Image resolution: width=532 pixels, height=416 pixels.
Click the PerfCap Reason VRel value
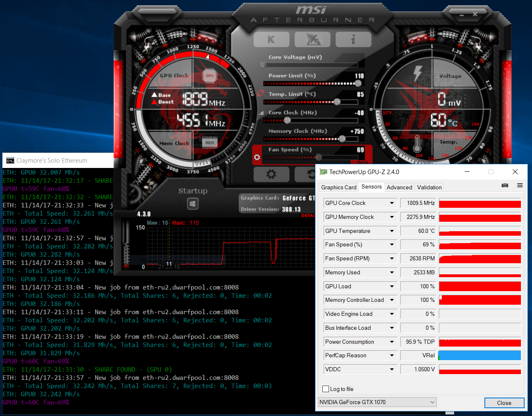tap(418, 356)
